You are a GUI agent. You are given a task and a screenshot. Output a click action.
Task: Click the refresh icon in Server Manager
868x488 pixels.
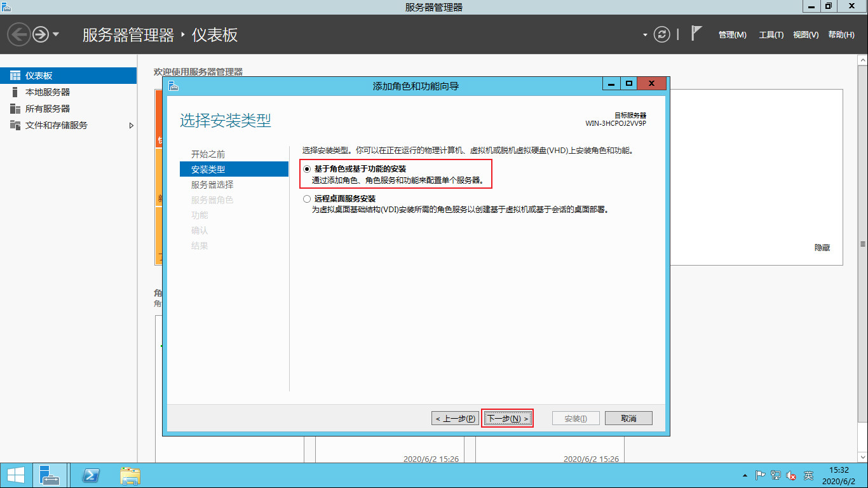click(661, 34)
